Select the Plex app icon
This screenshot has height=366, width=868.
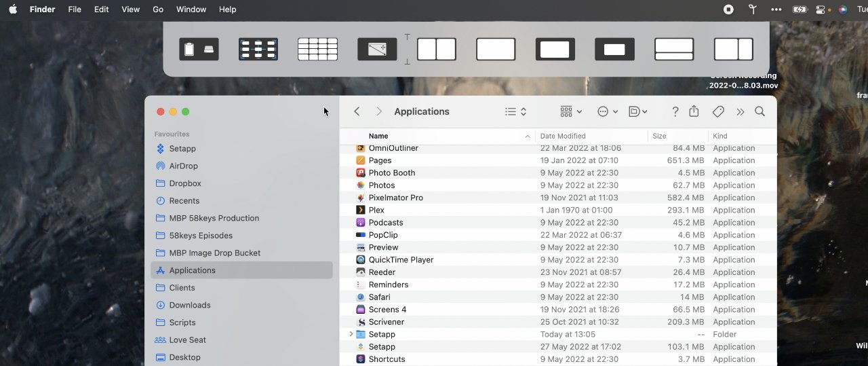tap(361, 210)
